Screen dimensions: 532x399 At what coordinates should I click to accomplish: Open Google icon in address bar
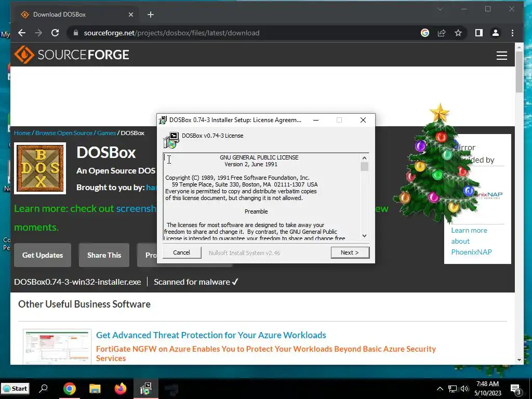pyautogui.click(x=425, y=33)
